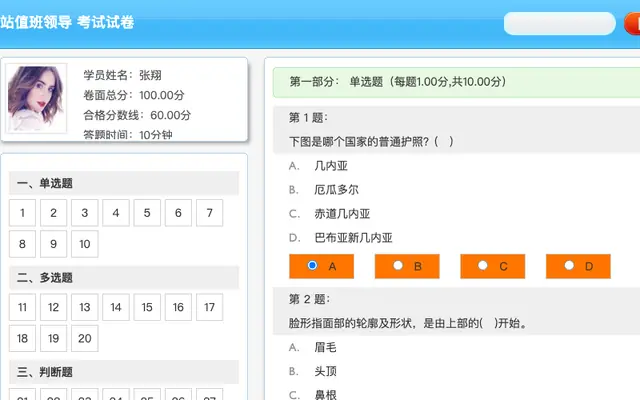Jump to question 3 in navigator

click(84, 213)
